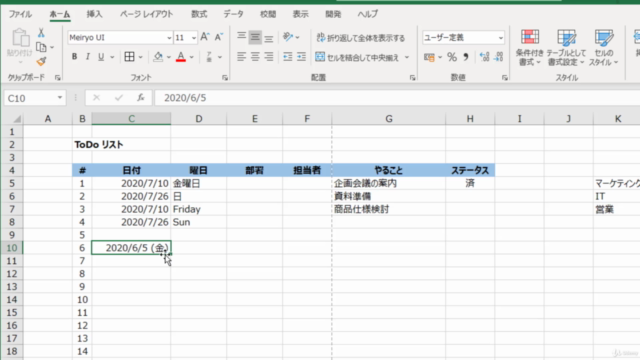Align text left
Viewport: 640px width, 360px height.
click(242, 57)
